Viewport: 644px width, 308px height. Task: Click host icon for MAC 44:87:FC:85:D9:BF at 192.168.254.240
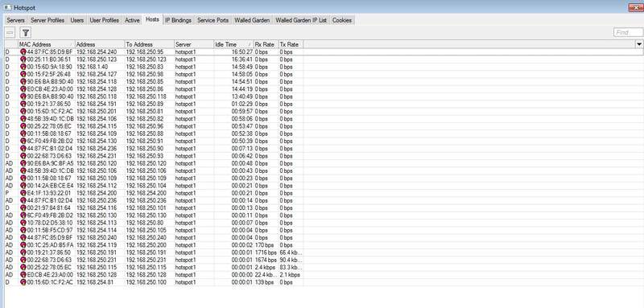23,52
